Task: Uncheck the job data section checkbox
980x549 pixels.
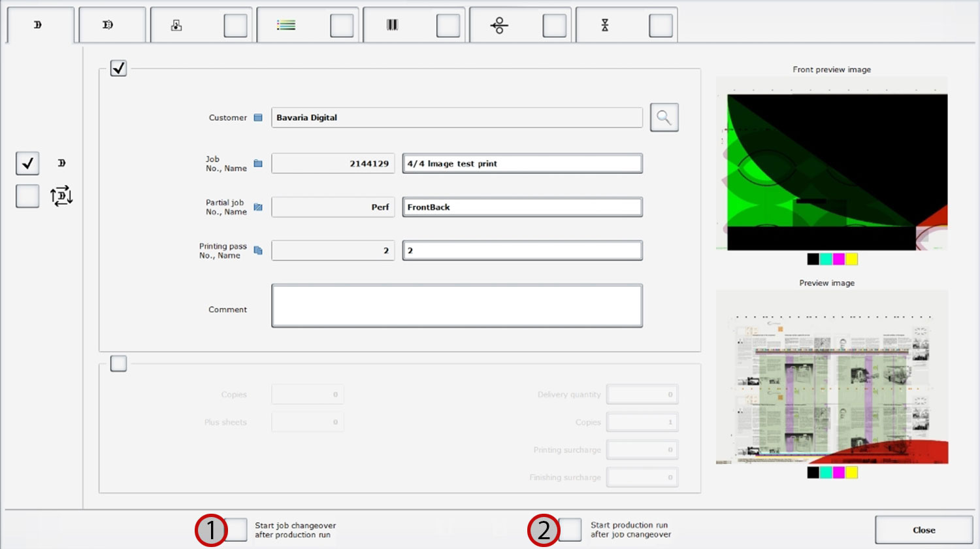Action: (118, 68)
